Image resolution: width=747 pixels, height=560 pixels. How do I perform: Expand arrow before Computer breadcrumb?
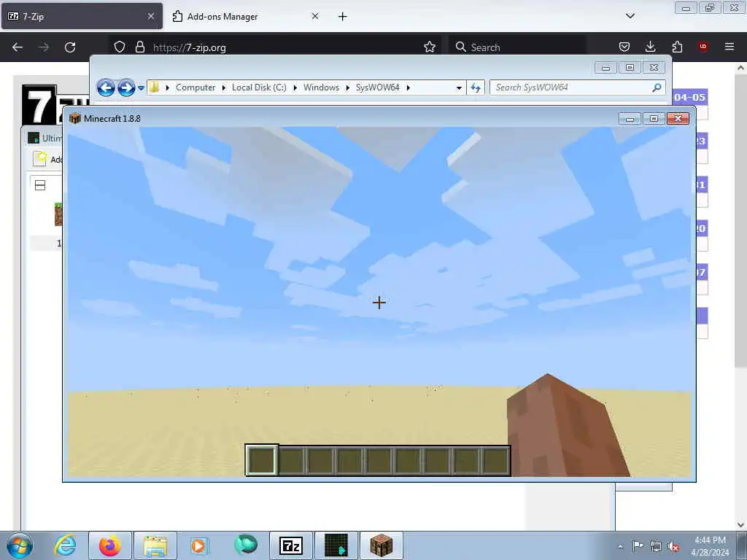pos(168,87)
